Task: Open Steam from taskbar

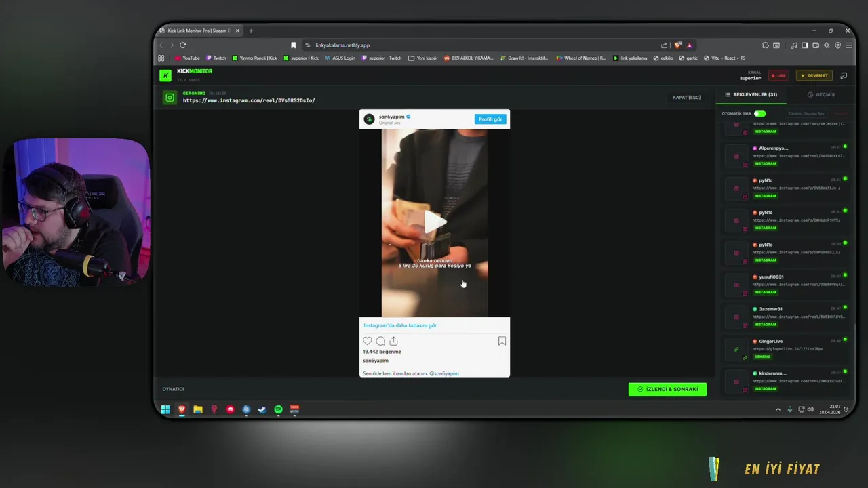Action: [x=262, y=409]
